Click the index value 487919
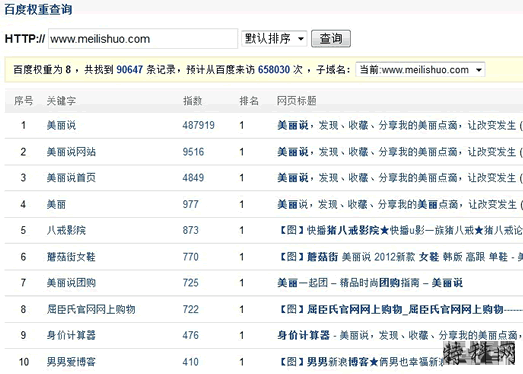The image size is (523, 374). [198, 125]
